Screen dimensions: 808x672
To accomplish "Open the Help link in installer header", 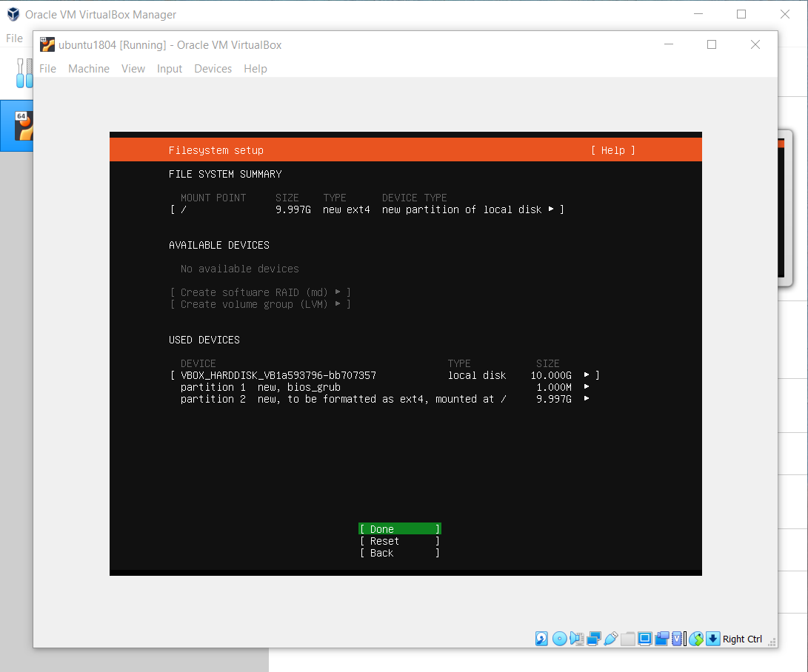I will pyautogui.click(x=612, y=150).
